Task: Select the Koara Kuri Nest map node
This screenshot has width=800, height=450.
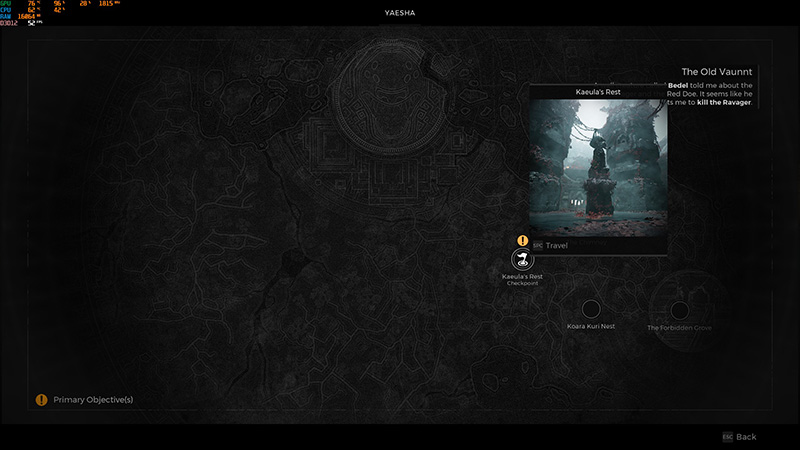Action: (591, 309)
